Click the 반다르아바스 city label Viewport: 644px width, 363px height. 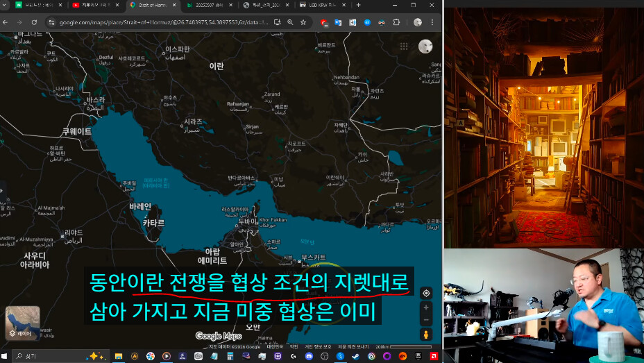tap(241, 178)
